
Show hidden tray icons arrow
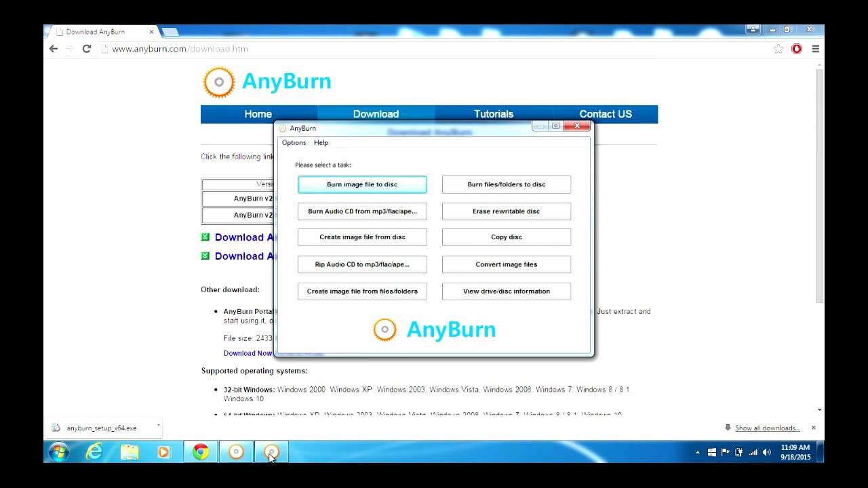698,452
